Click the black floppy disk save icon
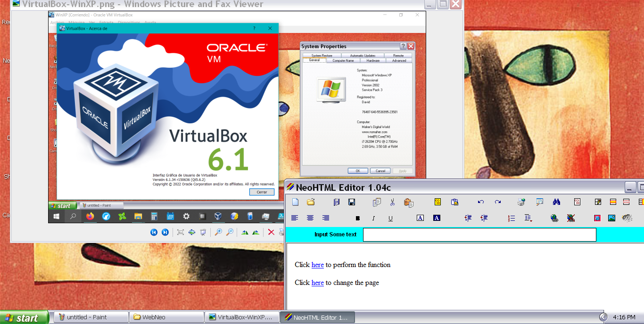The image size is (644, 324). pyautogui.click(x=352, y=202)
